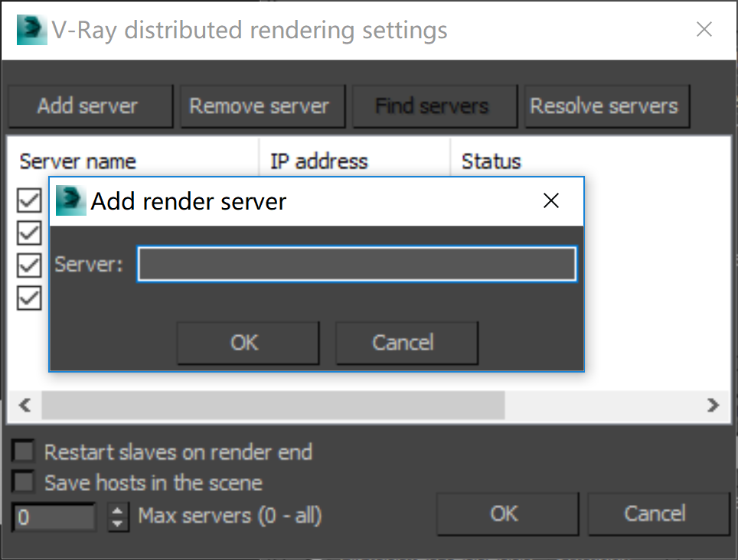This screenshot has height=560, width=738.
Task: Enable Restart slaves on render end
Action: [23, 451]
